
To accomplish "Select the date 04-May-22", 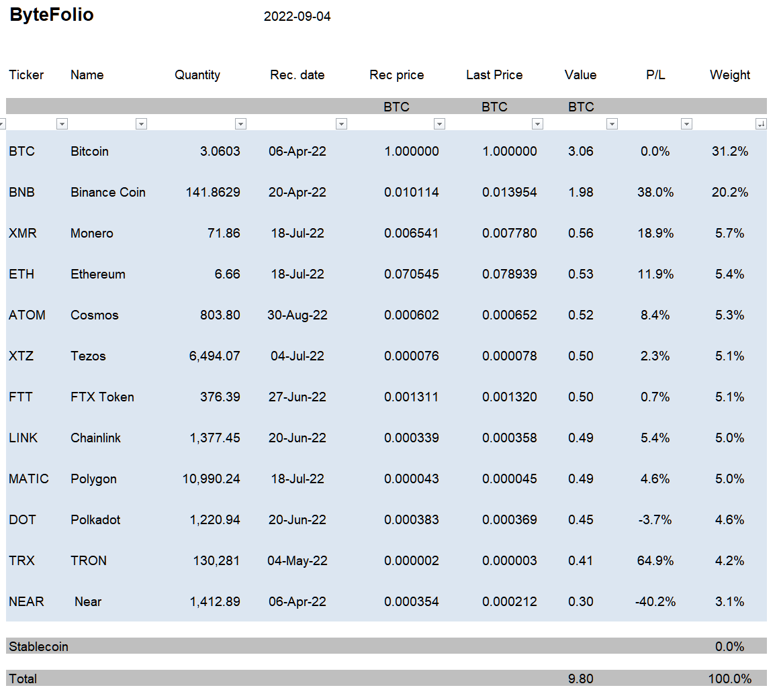I will point(298,561).
